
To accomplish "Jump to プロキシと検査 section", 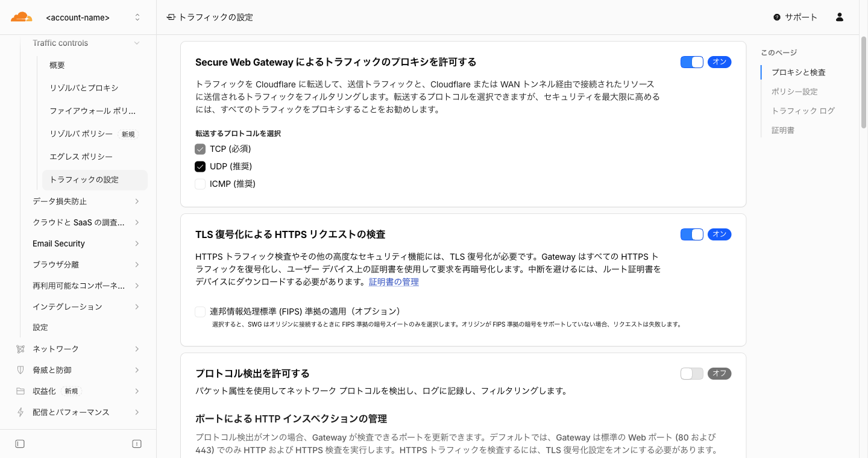I will (x=799, y=72).
